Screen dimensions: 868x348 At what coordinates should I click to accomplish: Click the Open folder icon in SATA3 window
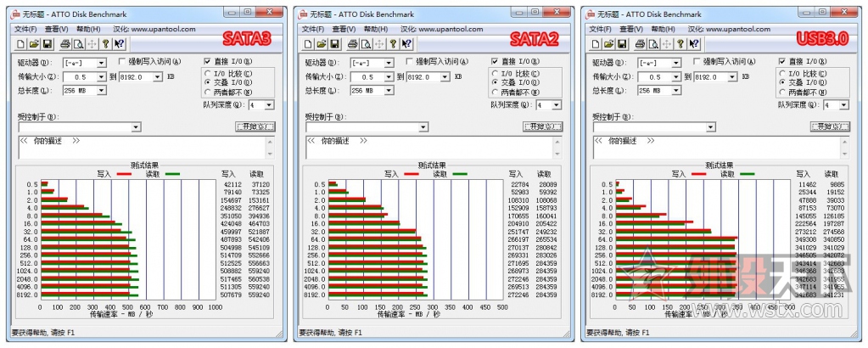(33, 44)
